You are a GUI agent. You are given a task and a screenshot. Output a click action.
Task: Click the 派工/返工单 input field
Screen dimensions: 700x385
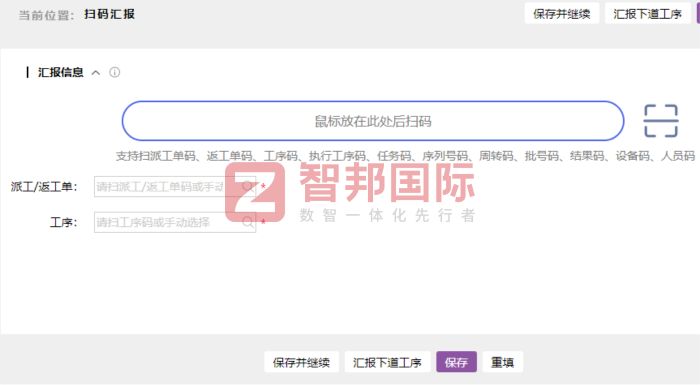click(x=175, y=186)
